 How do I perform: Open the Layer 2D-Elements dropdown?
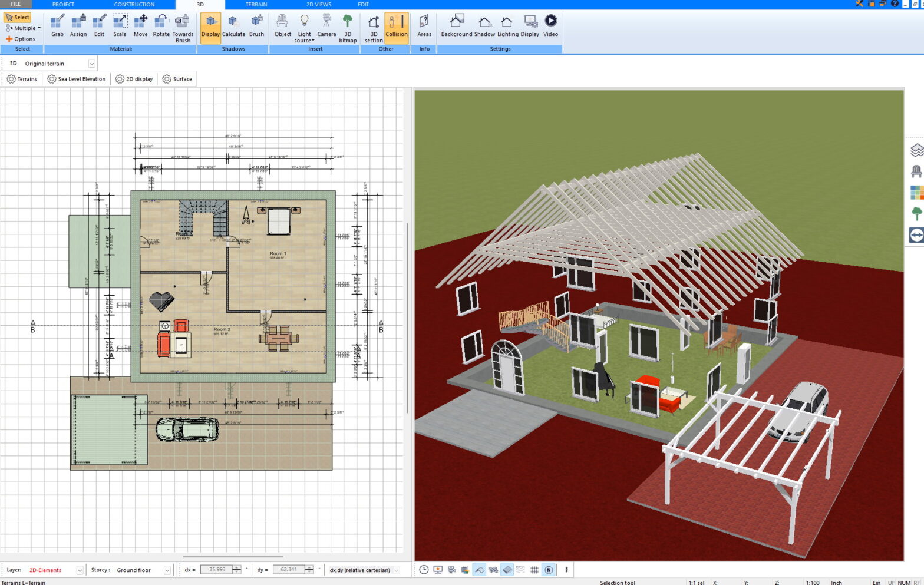point(80,570)
